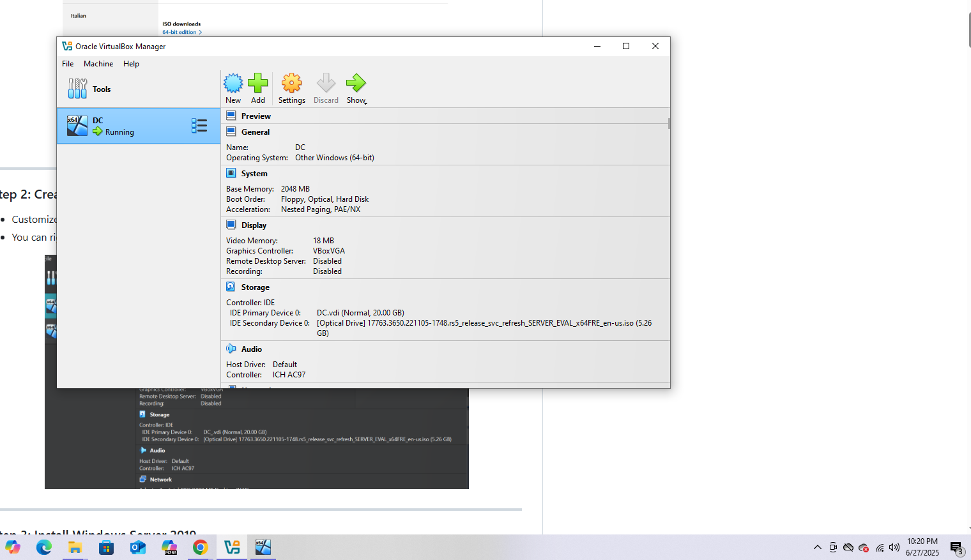
Task: Show hidden tray icons chevron
Action: [818, 547]
